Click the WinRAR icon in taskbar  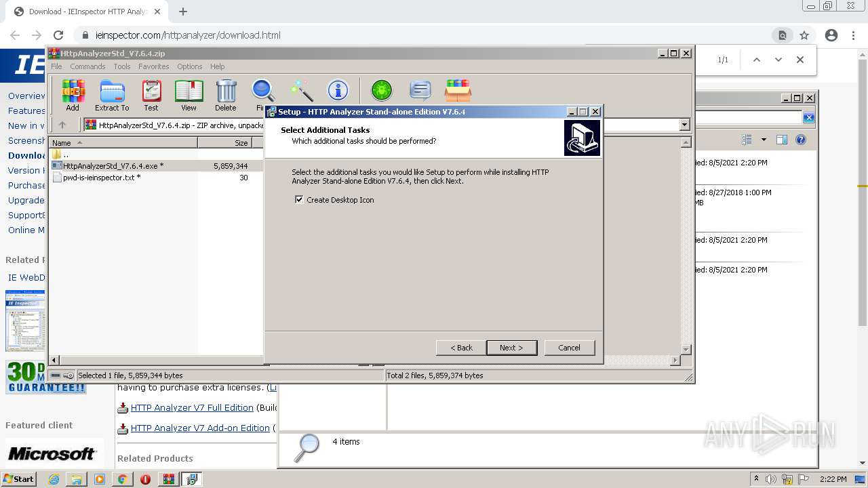pos(169,479)
